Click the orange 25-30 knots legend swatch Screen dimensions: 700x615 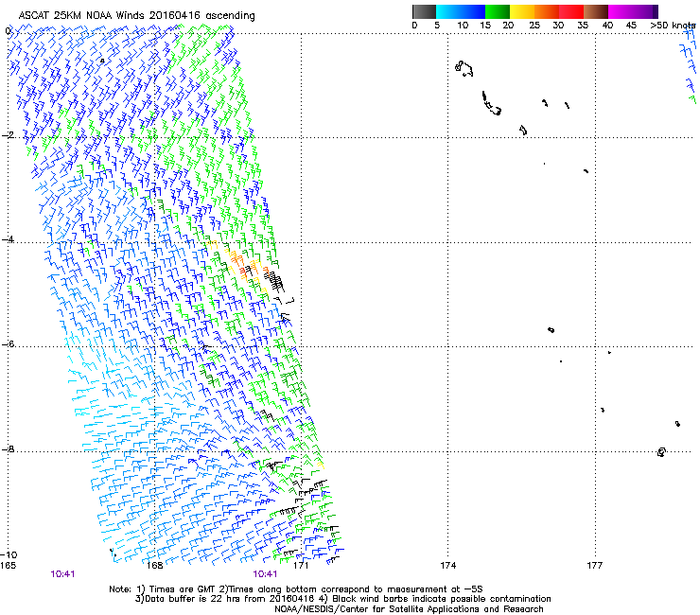547,11
